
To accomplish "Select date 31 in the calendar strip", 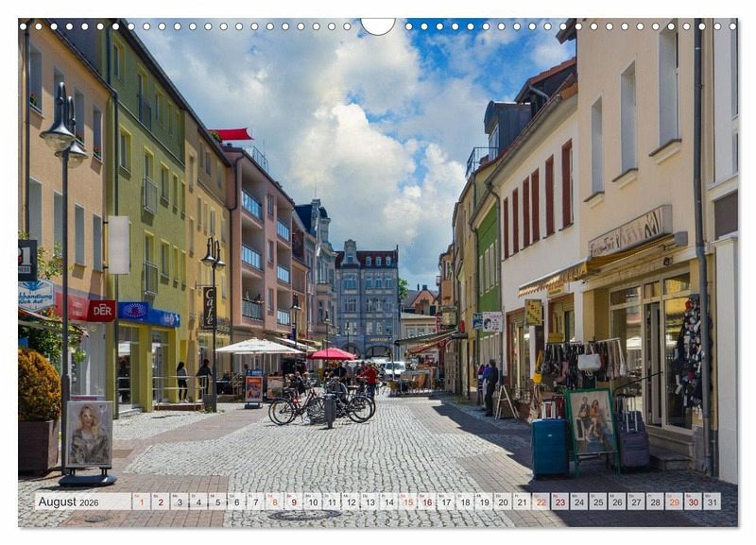I will point(713,502).
